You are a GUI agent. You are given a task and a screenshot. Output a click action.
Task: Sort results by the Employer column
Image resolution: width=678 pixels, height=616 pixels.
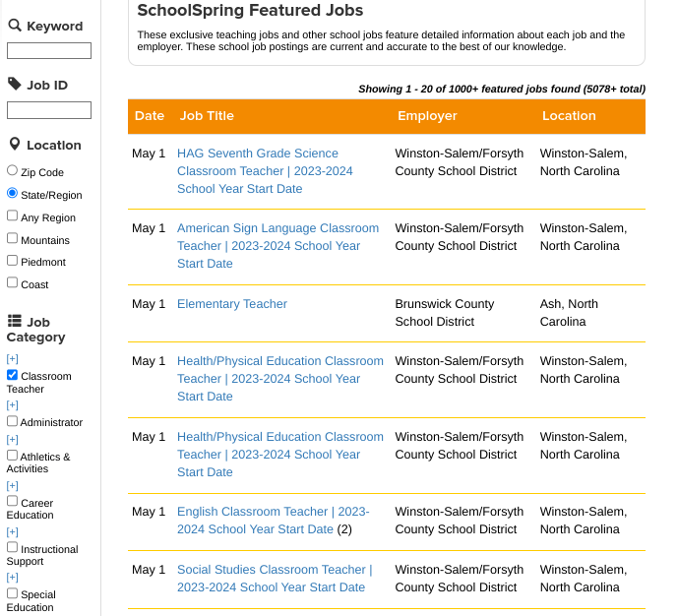tap(427, 116)
